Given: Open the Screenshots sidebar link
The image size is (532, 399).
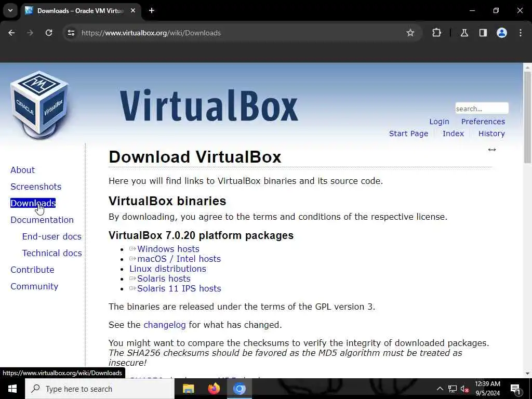Looking at the screenshot, I should coord(36,187).
